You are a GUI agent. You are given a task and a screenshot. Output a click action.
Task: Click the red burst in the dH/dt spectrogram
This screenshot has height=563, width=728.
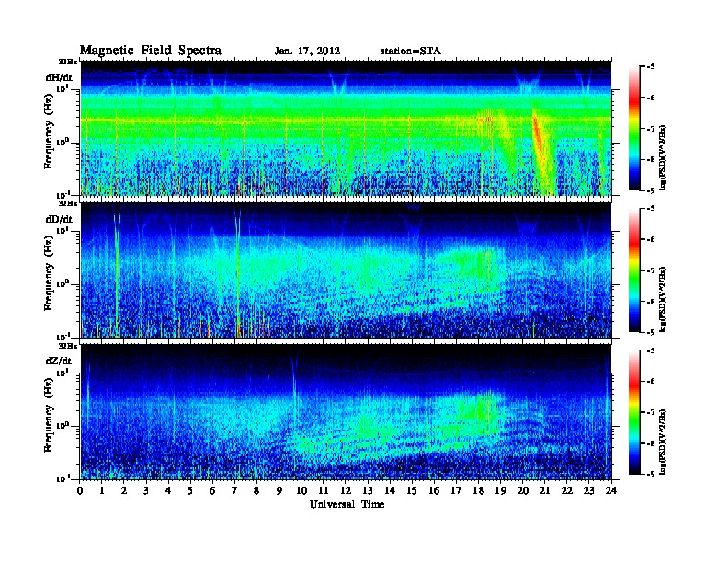(538, 137)
